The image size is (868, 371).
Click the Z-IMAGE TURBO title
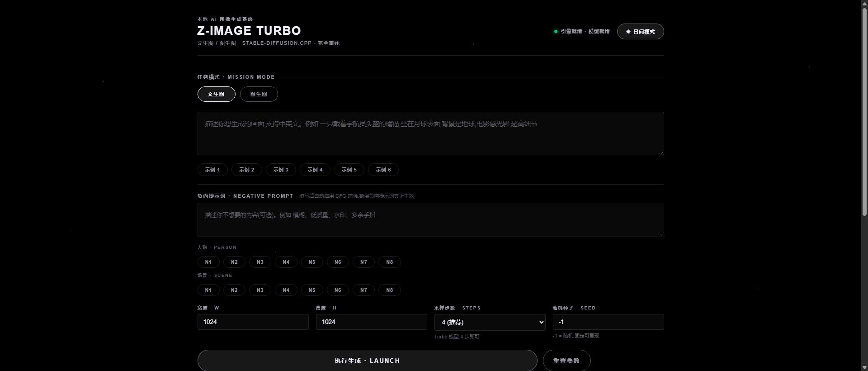249,31
